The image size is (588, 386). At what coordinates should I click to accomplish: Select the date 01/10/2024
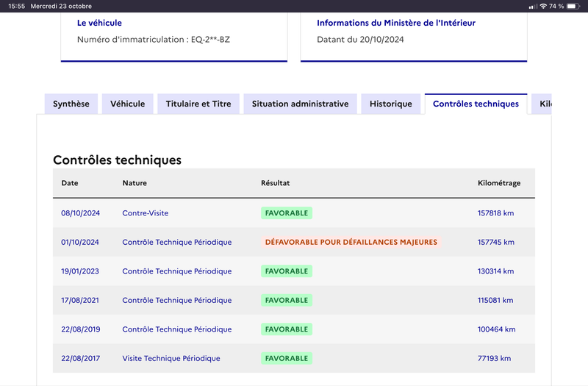80,242
